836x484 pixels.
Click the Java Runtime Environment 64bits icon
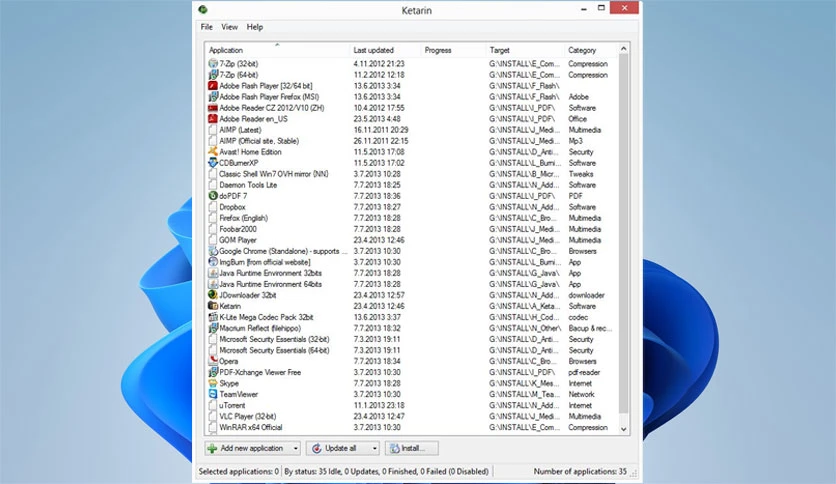pos(213,284)
